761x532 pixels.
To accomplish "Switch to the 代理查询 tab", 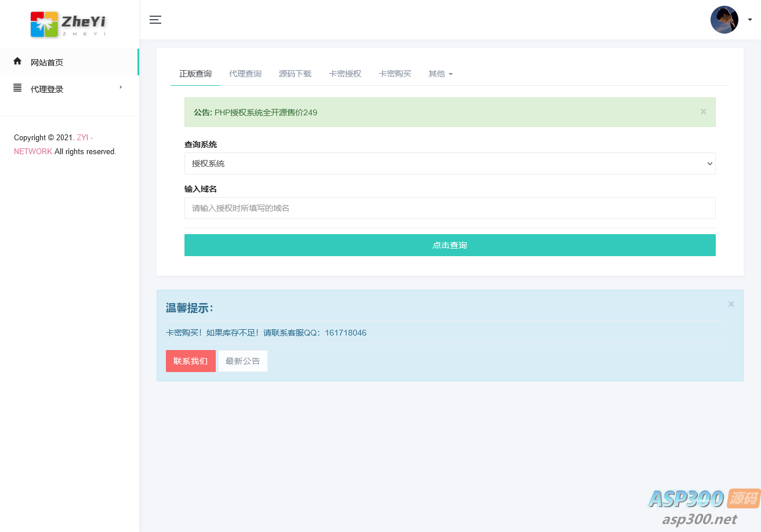I will [245, 74].
